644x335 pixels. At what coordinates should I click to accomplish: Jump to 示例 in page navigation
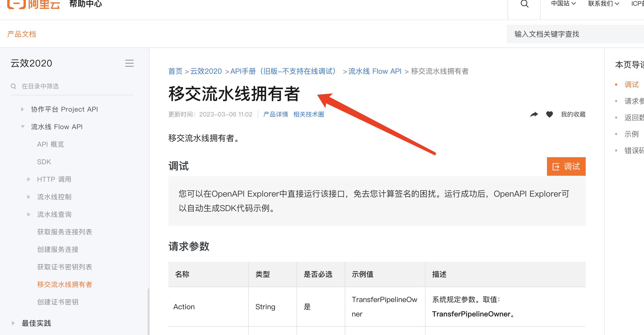point(631,134)
